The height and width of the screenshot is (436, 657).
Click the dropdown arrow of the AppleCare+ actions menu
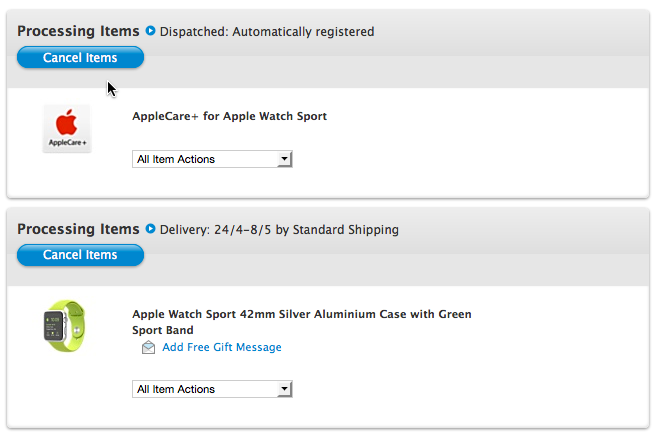click(285, 159)
